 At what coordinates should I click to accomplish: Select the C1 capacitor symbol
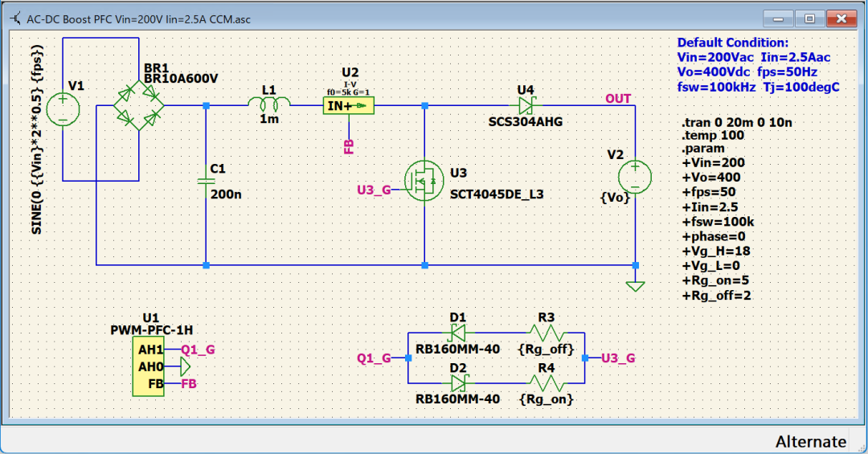[x=206, y=181]
